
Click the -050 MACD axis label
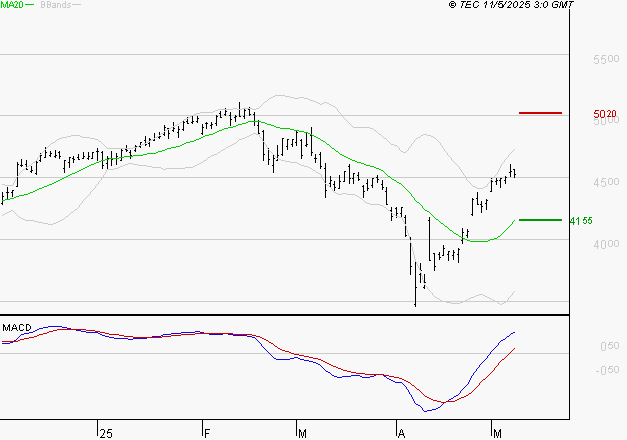607,370
